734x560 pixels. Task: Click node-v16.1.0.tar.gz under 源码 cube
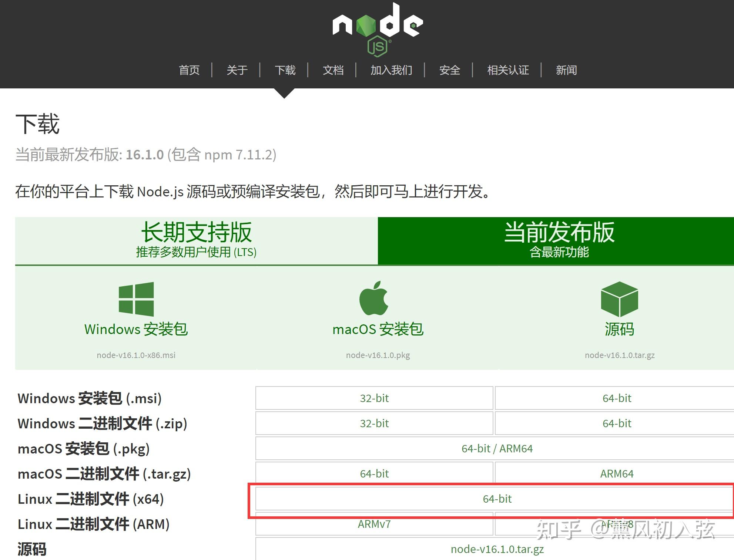[620, 355]
